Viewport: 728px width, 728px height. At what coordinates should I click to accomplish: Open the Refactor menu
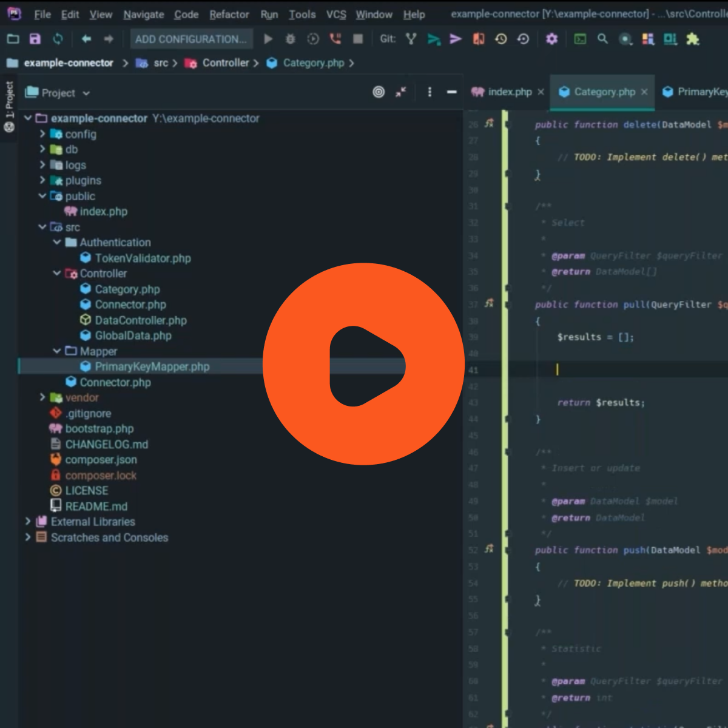click(x=229, y=14)
